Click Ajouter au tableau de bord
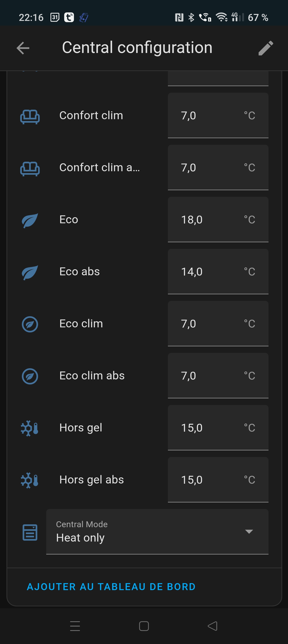288x644 pixels. (x=111, y=587)
